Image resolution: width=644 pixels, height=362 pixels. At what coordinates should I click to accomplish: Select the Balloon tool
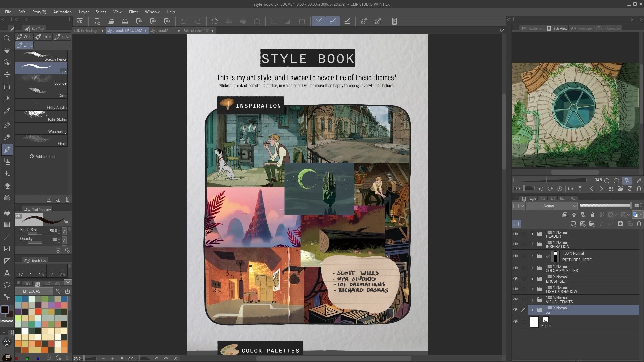[7, 285]
